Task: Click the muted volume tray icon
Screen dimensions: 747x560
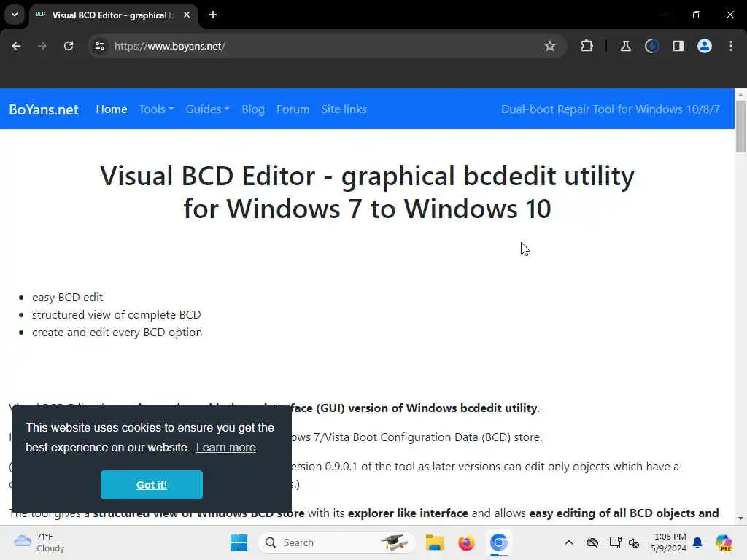Action: pos(634,542)
